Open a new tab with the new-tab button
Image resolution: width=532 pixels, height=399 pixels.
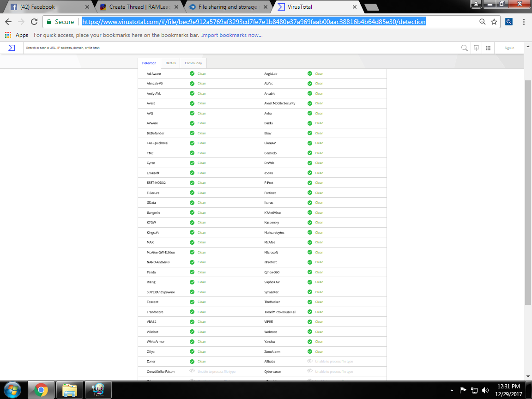tap(371, 7)
